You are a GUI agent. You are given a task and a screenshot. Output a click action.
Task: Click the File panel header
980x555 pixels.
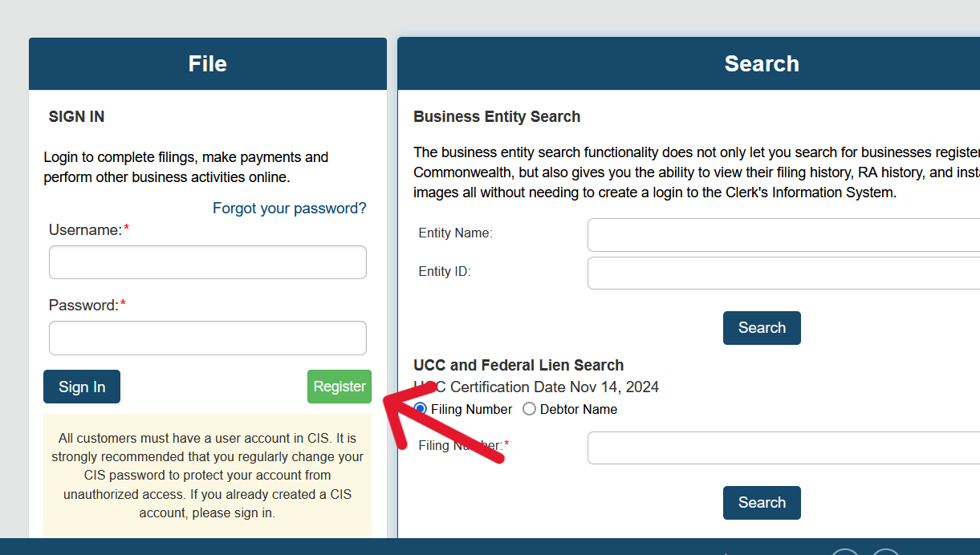[x=208, y=63]
